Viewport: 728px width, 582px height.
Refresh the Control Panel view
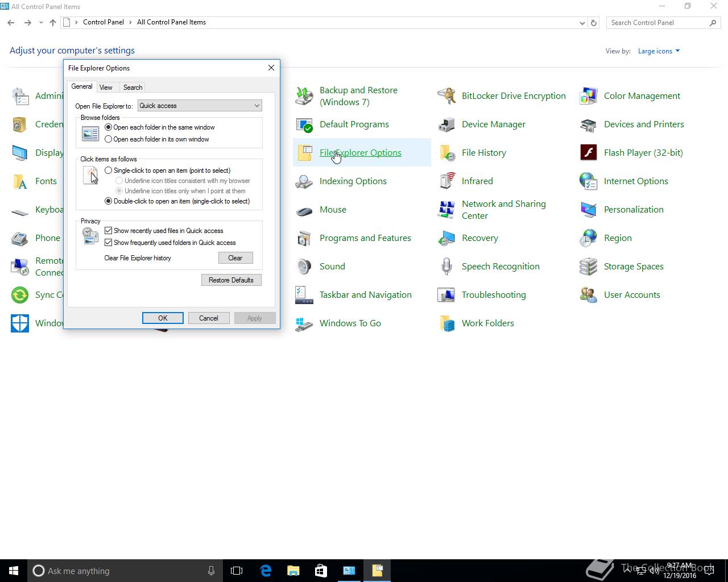click(x=594, y=23)
